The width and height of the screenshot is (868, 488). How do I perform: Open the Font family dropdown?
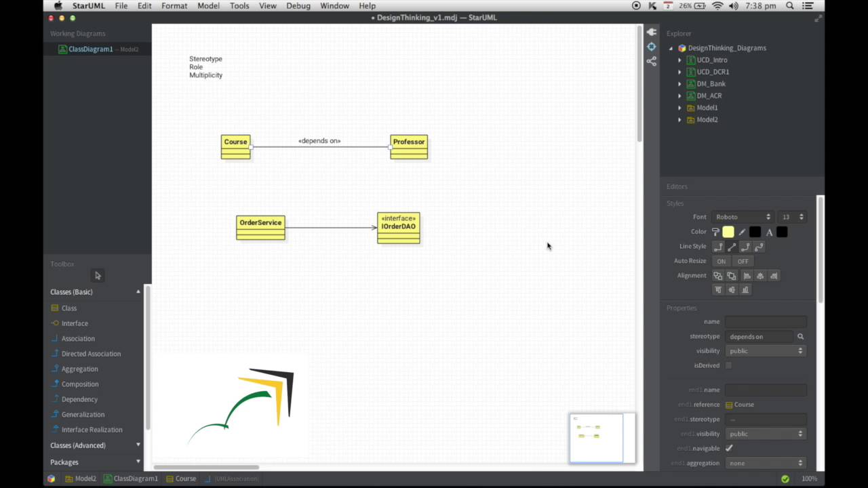(743, 217)
